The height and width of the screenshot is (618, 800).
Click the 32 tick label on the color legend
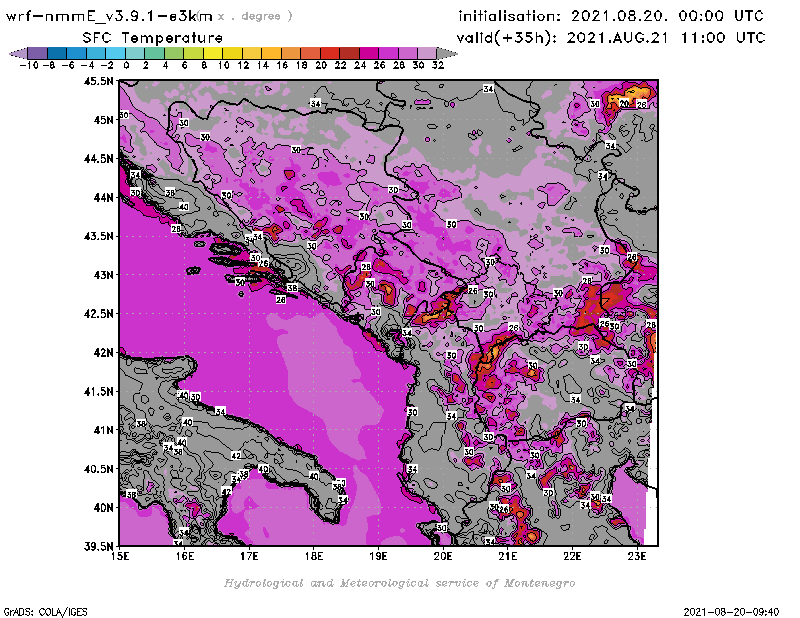438,65
